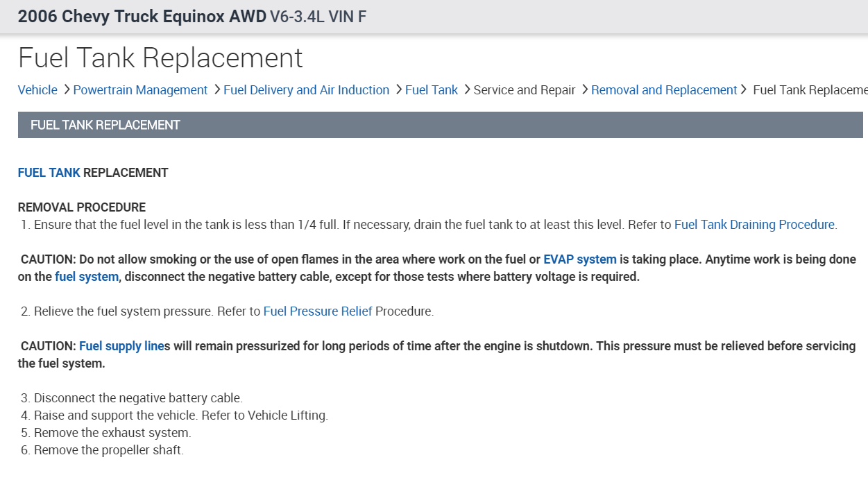
Task: Open the Removal and Replacement breadcrumb
Action: pyautogui.click(x=664, y=90)
